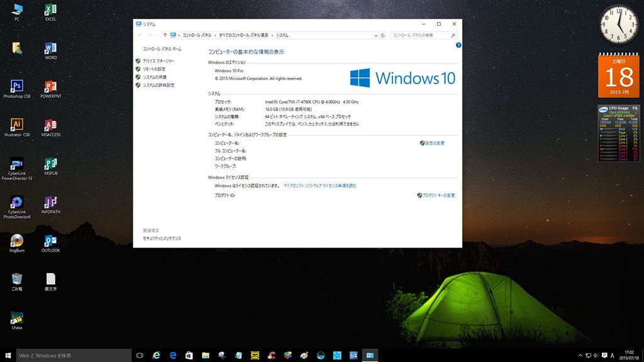Open the Action Center notification icon
Screen dimensions: 644x362
click(604, 356)
